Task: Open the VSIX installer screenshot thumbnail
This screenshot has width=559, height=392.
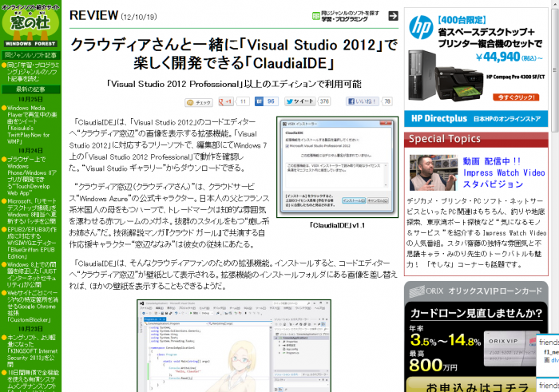Action: click(337, 167)
